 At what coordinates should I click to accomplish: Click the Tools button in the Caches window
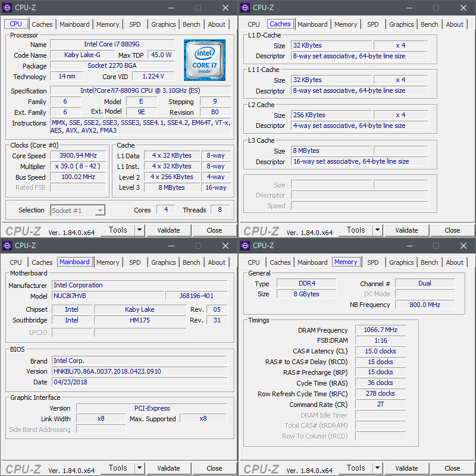click(x=356, y=230)
